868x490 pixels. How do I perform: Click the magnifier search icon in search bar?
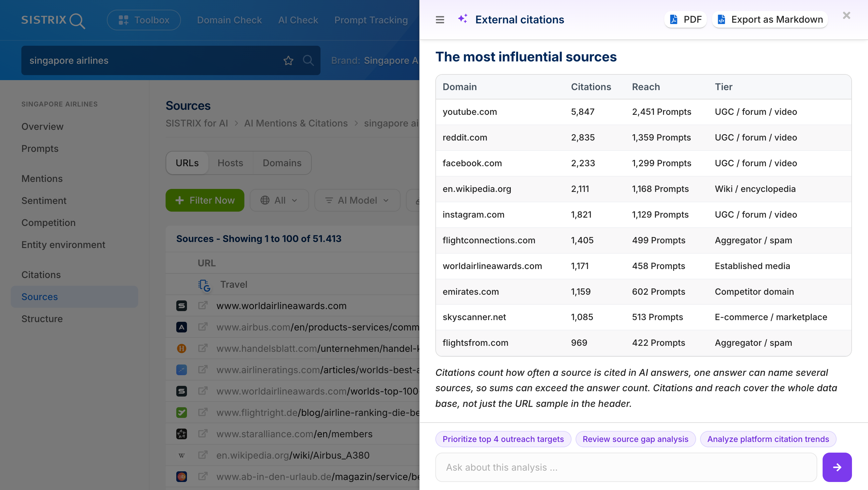(x=308, y=61)
